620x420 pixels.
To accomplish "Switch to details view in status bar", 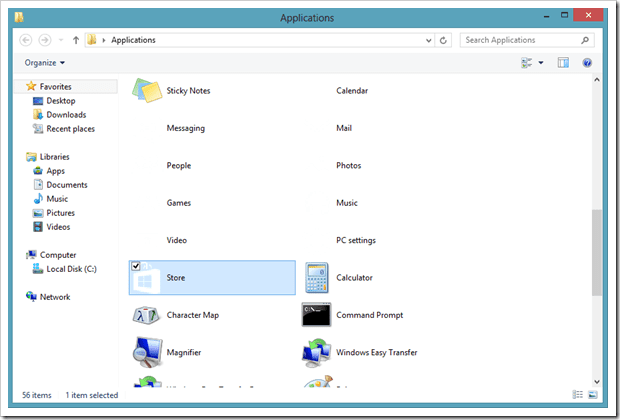I will 577,394.
